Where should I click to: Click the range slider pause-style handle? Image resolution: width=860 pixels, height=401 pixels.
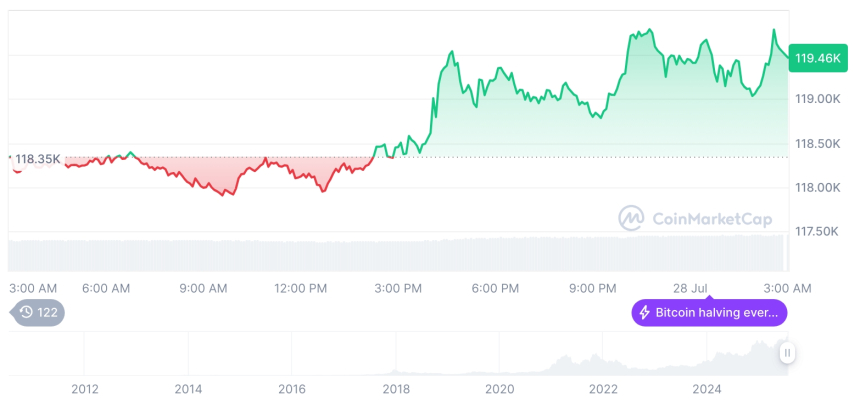(x=788, y=353)
